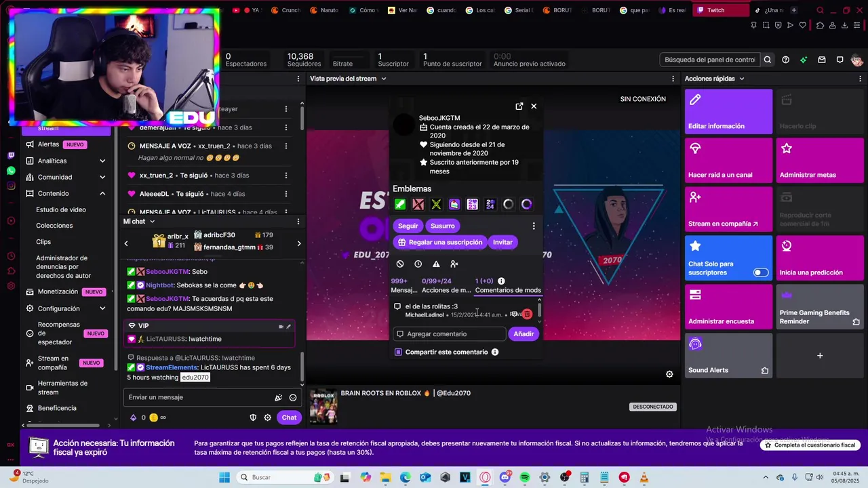Open the Sound Alerts quick action
868x488 pixels.
(x=728, y=356)
